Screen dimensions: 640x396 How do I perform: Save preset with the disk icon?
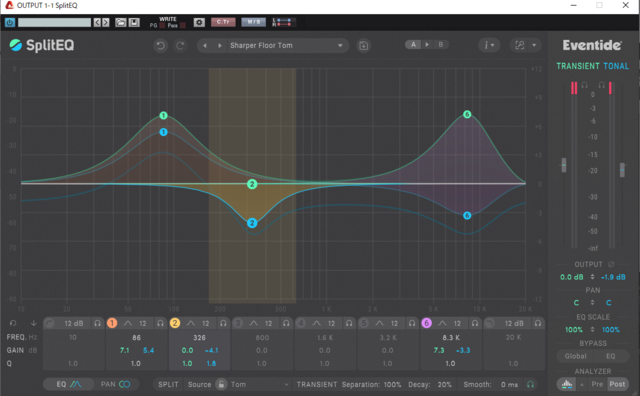(363, 45)
